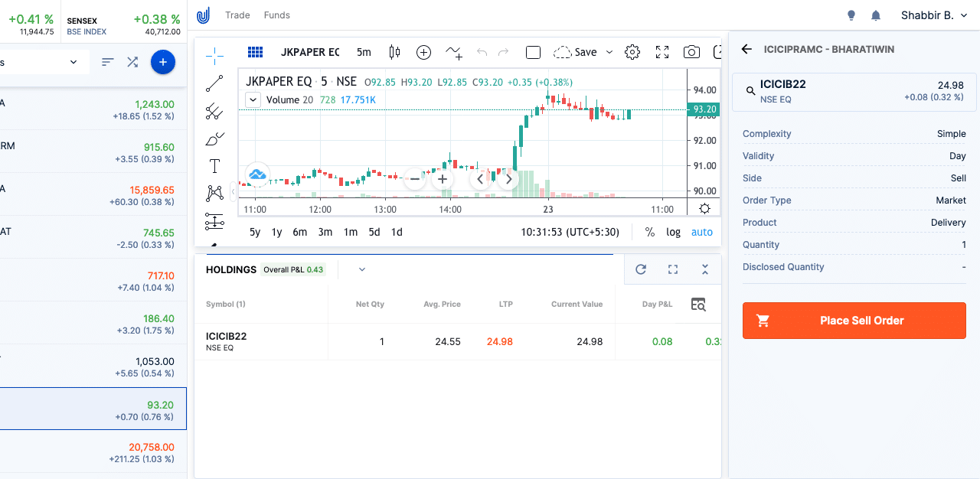Open the chart layout rectangle icon
980x479 pixels.
[x=534, y=52]
